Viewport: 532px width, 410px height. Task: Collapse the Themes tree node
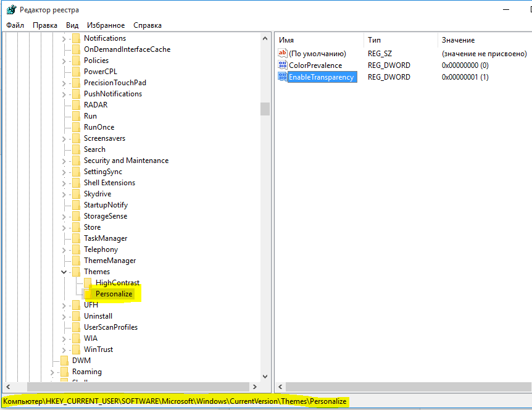[64, 272]
